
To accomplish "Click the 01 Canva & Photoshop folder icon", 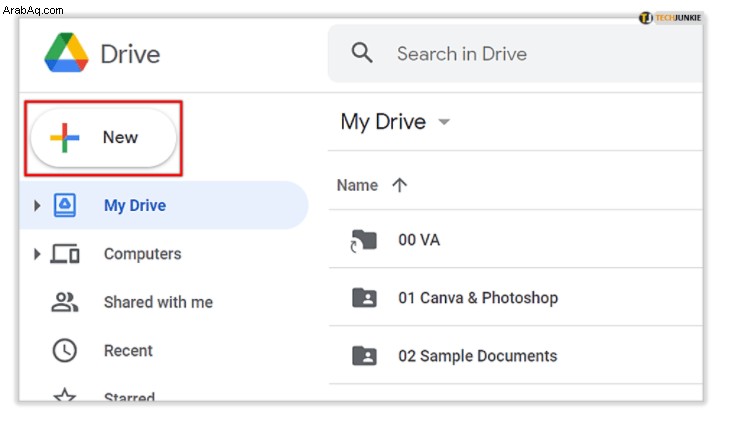I will [364, 298].
